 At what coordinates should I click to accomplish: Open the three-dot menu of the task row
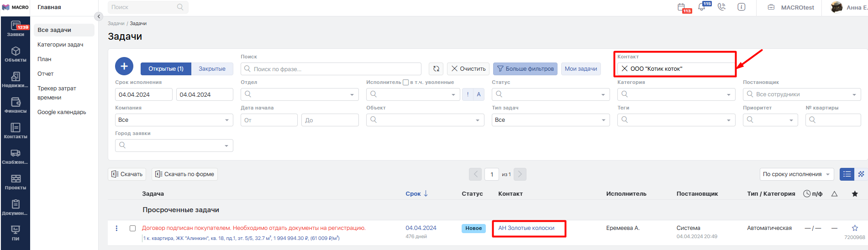tap(117, 228)
